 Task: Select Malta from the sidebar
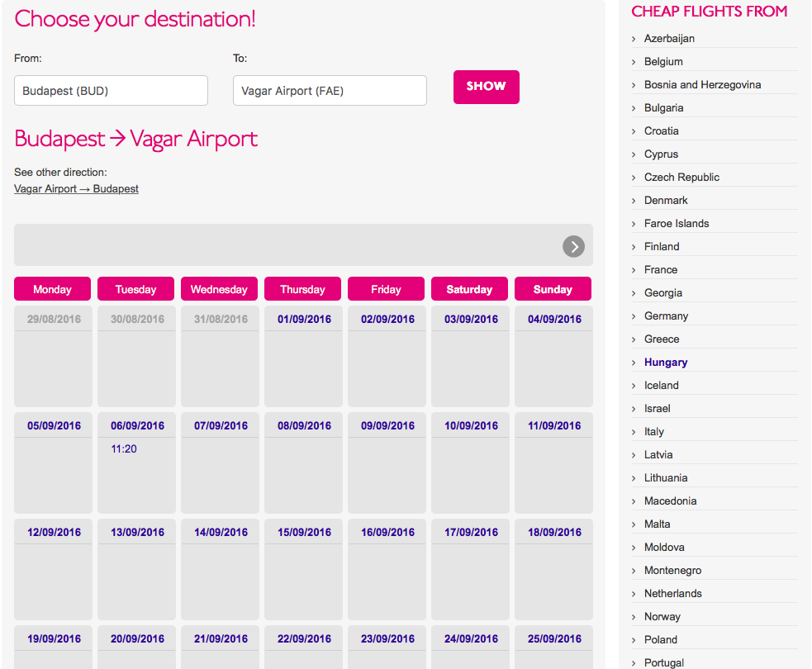coord(657,524)
